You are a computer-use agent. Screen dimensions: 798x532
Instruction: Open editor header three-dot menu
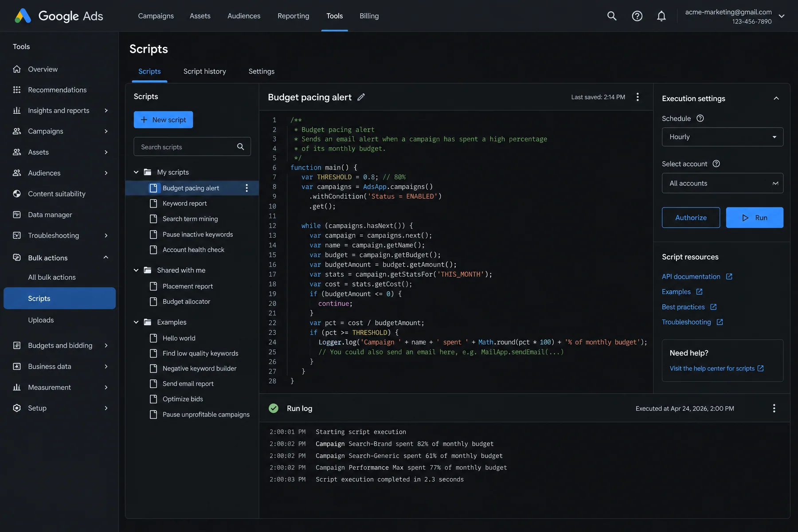(638, 97)
